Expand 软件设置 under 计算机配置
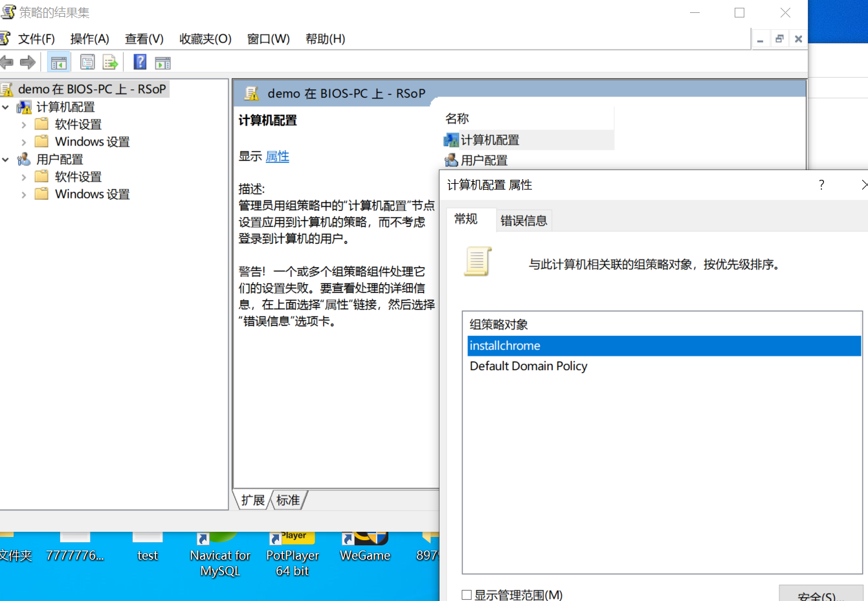 tap(24, 125)
